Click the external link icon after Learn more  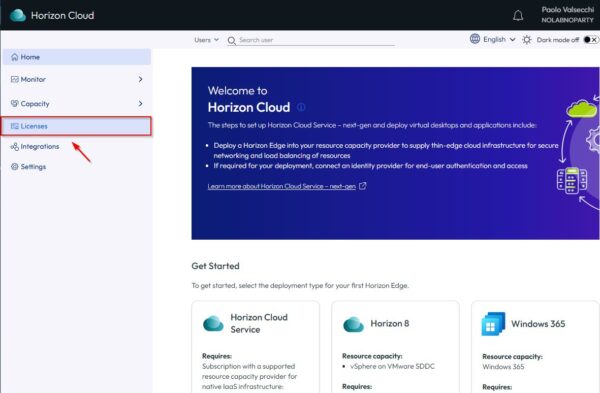coord(362,186)
